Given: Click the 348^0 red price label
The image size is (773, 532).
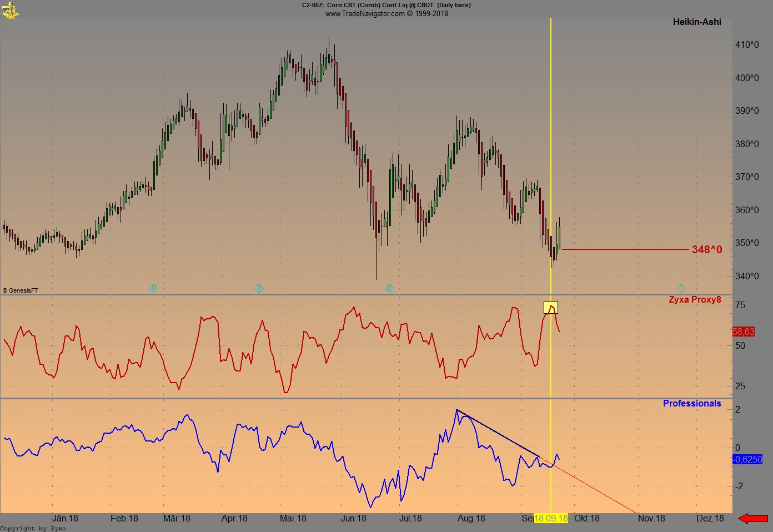Looking at the screenshot, I should point(706,249).
